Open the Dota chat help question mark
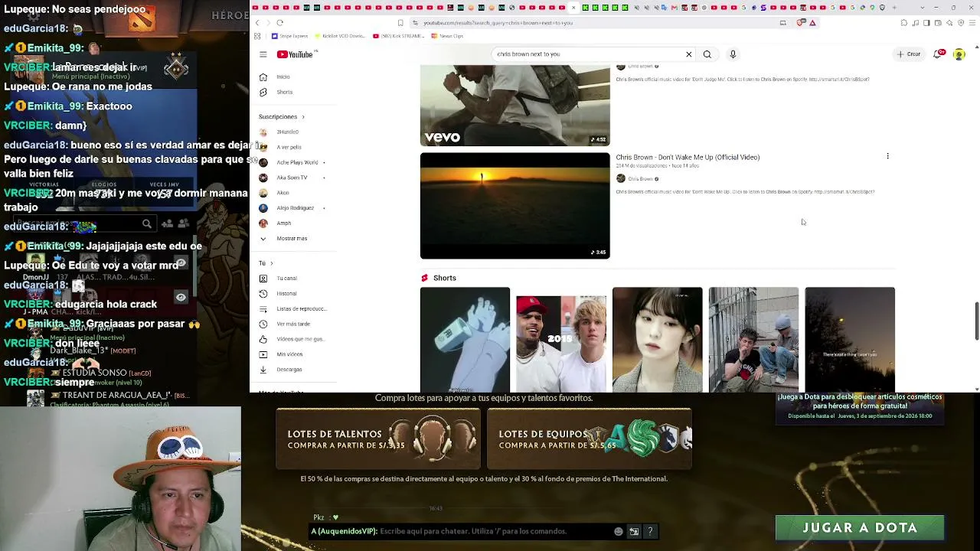980x551 pixels. point(650,531)
